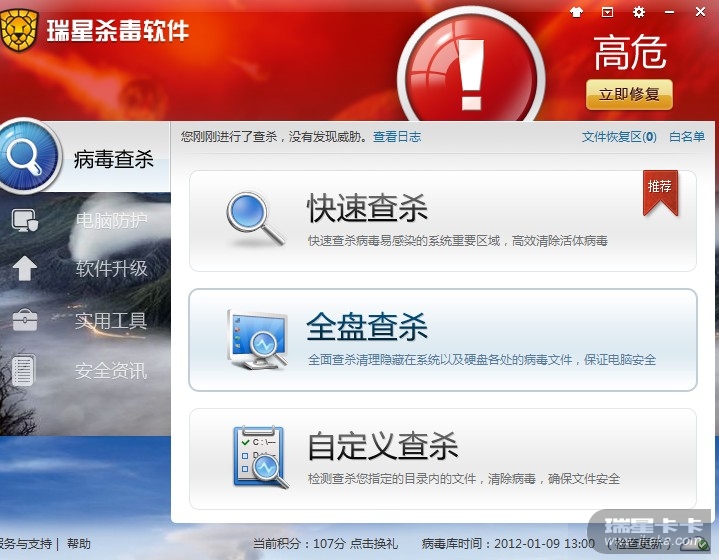
Task: Open the 白名单 link
Action: tap(687, 137)
